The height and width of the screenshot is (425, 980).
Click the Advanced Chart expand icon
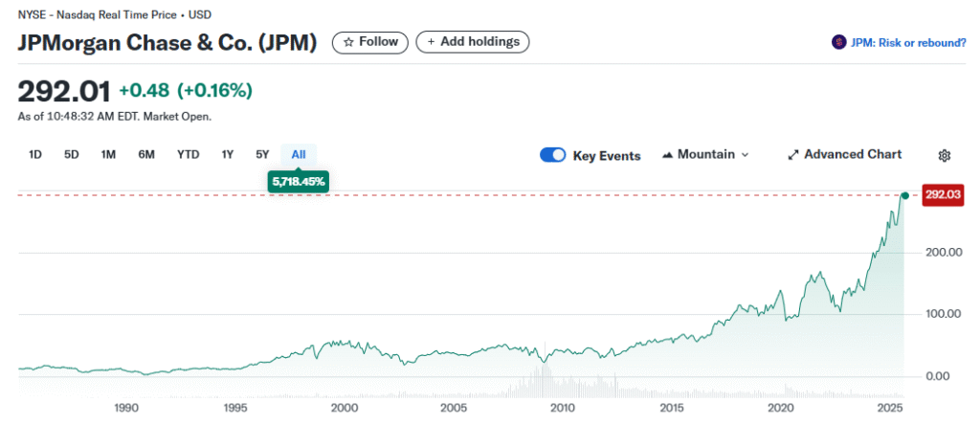click(x=792, y=154)
